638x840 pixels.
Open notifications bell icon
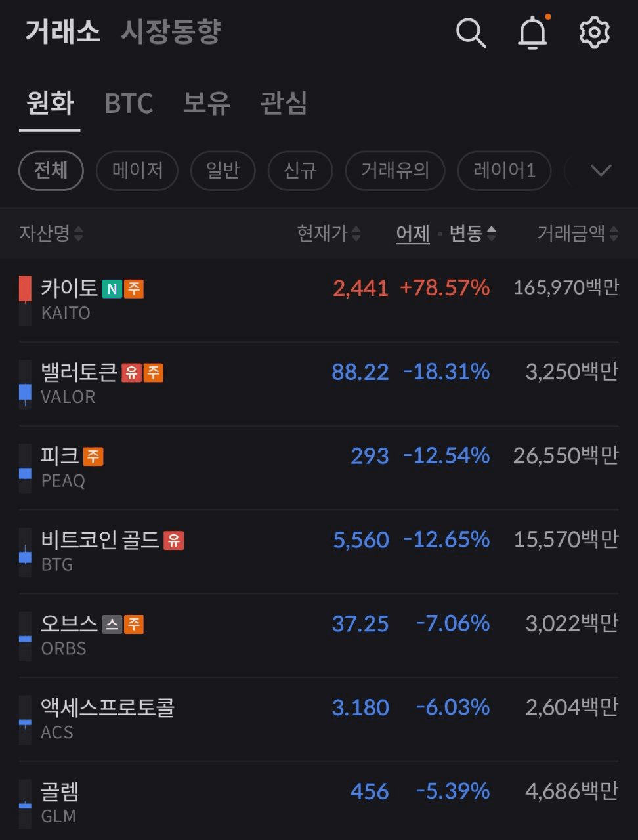click(x=532, y=32)
